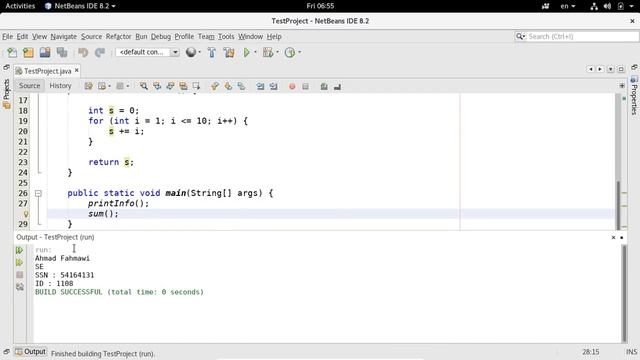Toggle the Highlight Search icon
Screen dimensions: 640x360
point(183,86)
